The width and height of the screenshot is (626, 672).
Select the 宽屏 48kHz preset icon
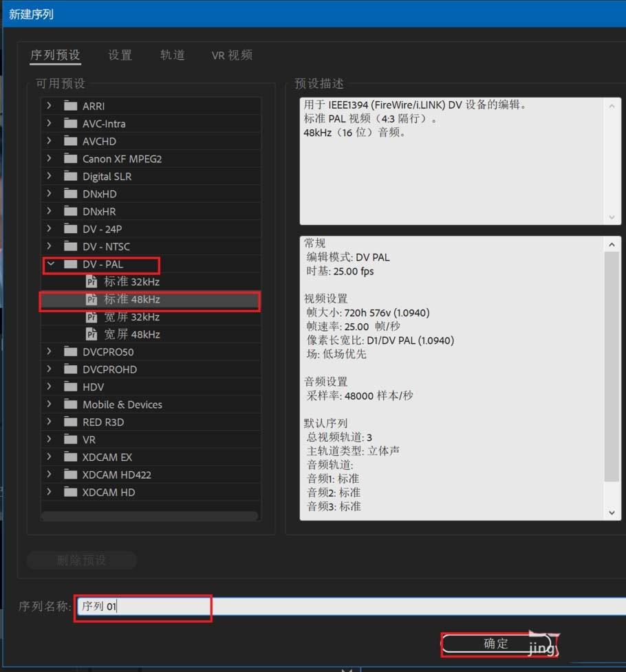point(93,334)
